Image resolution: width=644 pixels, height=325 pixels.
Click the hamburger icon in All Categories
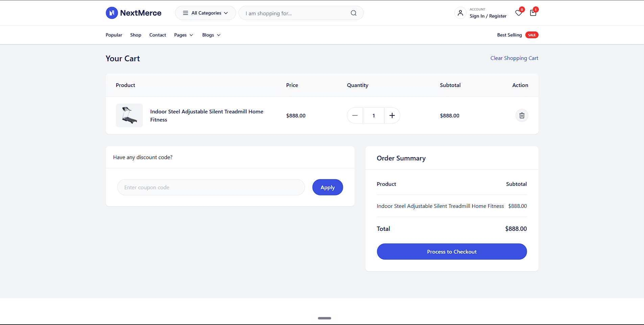[x=186, y=13]
